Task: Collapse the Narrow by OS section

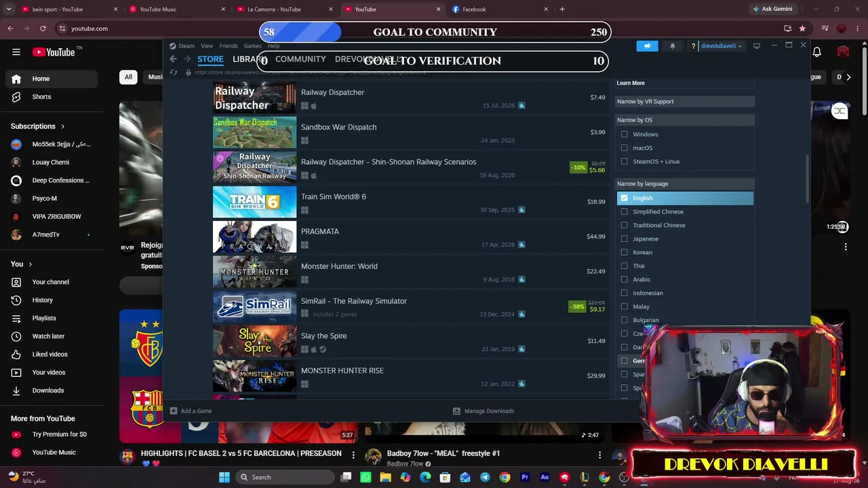Action: tap(685, 120)
